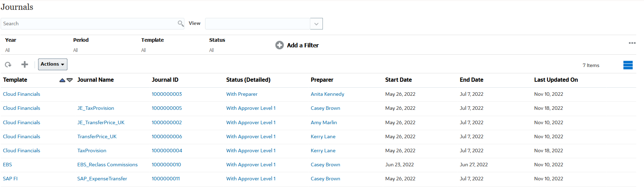Image resolution: width=644 pixels, height=187 pixels.
Task: Click the refresh journals icon
Action: point(8,65)
